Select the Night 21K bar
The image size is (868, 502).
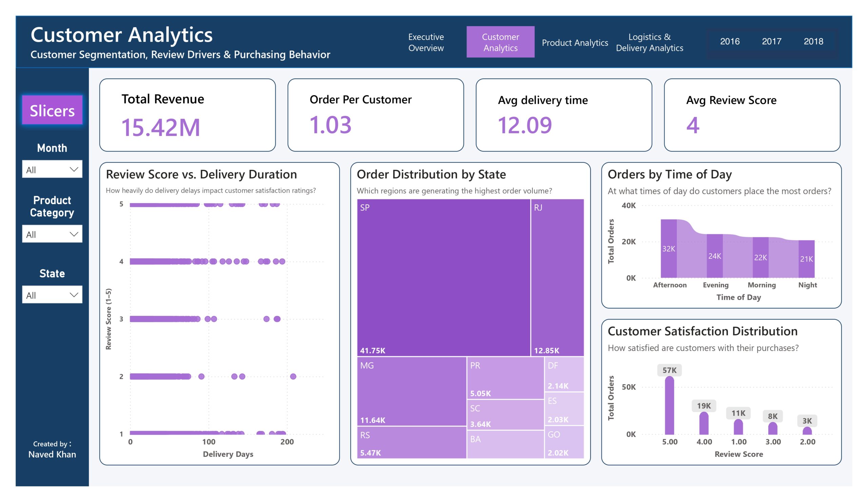click(x=806, y=259)
